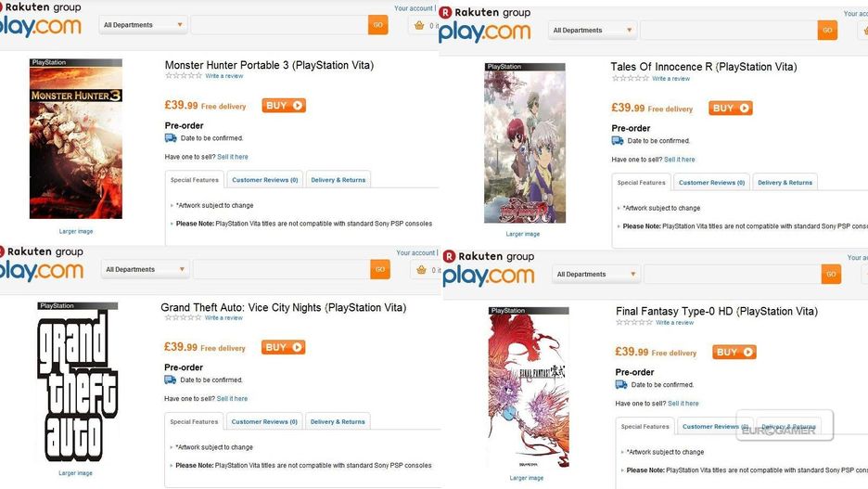The width and height of the screenshot is (868, 489).
Task: Open All Departments dropdown above Final Fantasy Type-0
Action: [x=596, y=275]
